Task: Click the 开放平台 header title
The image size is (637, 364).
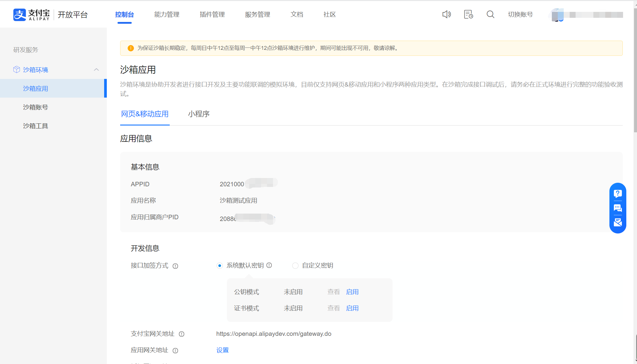Action: (73, 15)
